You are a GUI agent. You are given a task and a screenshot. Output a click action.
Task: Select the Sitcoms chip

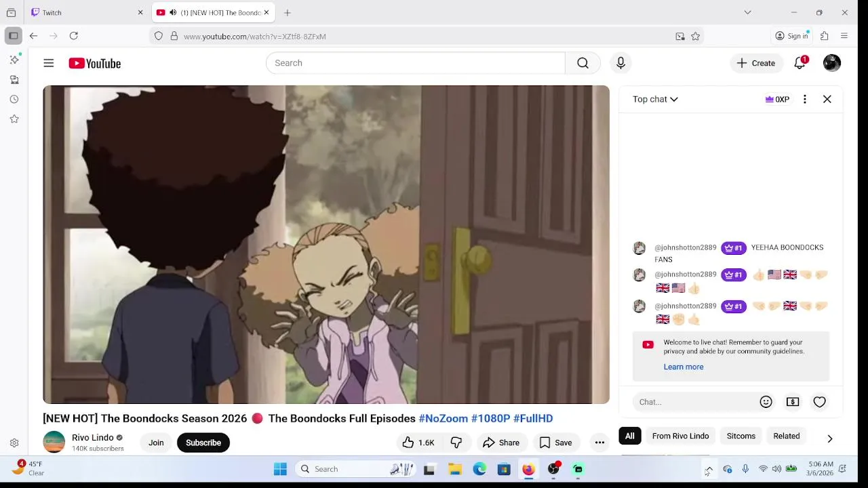[x=741, y=436]
